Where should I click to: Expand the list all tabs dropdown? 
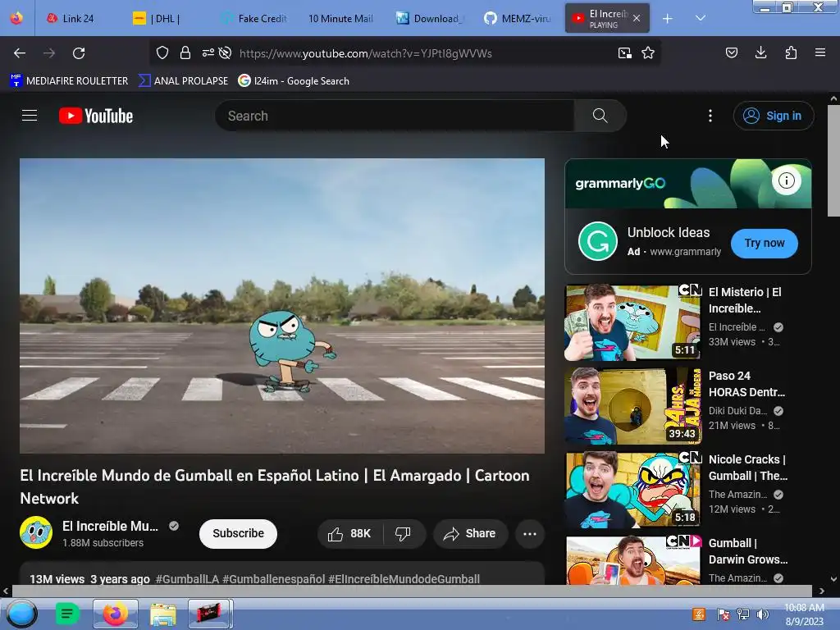pyautogui.click(x=701, y=19)
